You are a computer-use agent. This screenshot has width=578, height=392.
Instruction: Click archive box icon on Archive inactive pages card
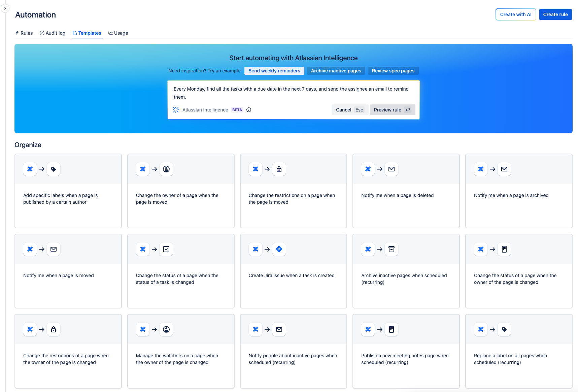(392, 249)
